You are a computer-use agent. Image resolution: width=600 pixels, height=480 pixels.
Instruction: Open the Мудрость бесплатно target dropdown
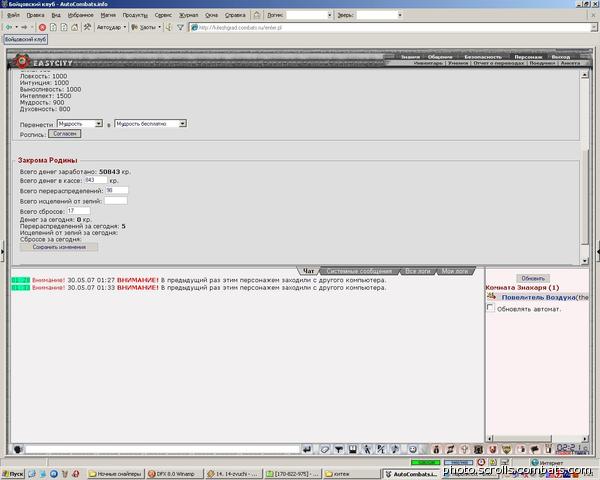coord(183,124)
